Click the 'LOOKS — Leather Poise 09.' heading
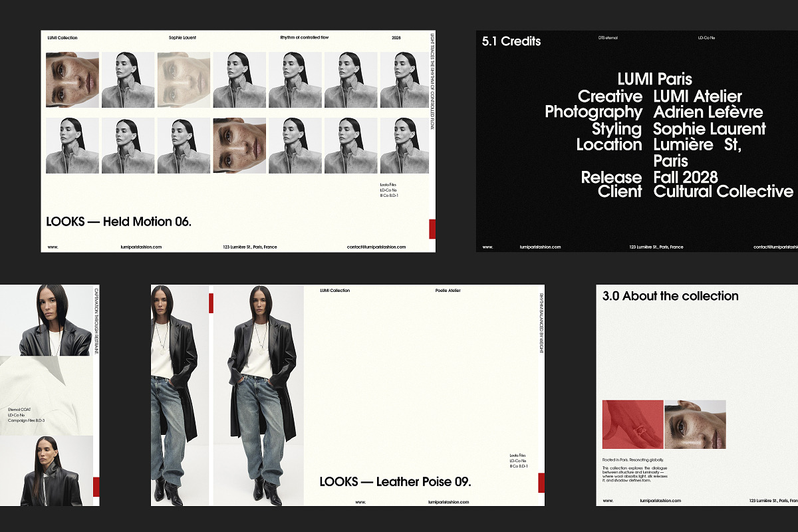 (x=396, y=481)
